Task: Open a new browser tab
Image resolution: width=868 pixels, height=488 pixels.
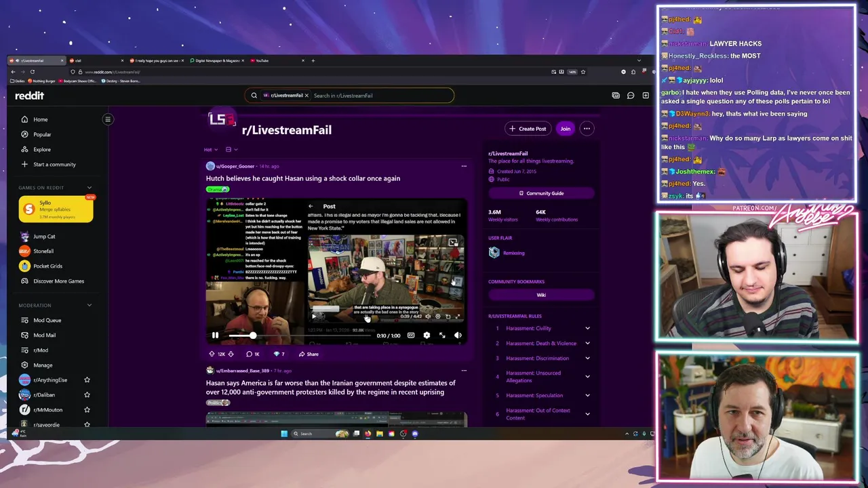Action: (313, 61)
